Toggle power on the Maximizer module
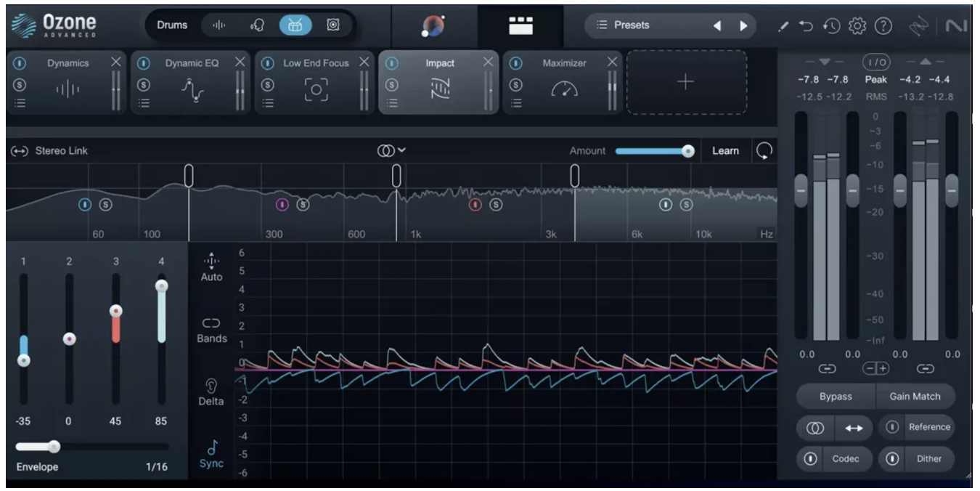 click(516, 62)
